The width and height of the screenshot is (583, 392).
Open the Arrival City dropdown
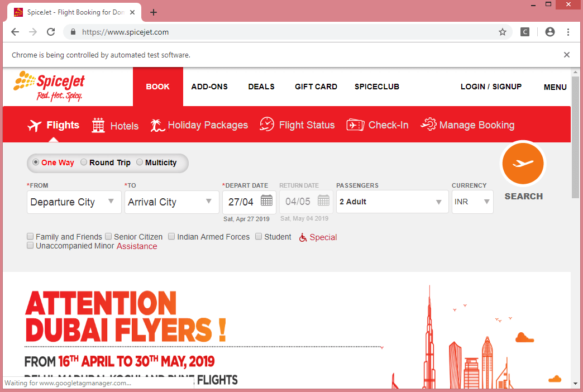(172, 202)
